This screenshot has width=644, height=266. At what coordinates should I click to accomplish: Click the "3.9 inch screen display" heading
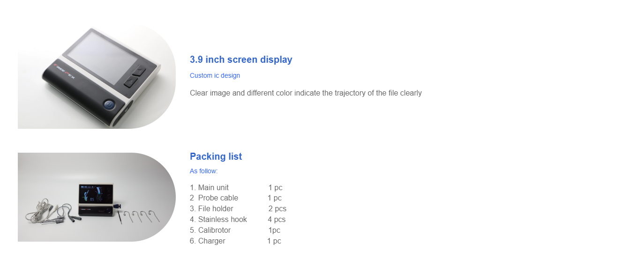[x=241, y=59]
